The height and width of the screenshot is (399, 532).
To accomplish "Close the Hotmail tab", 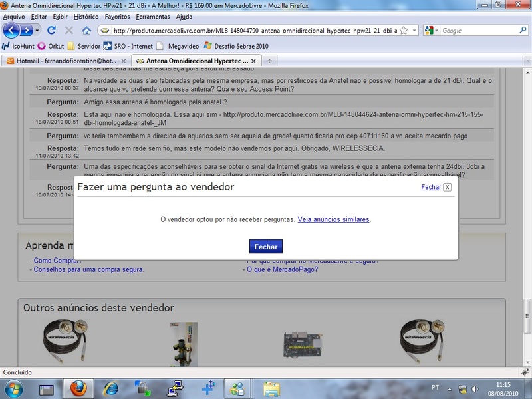I will [x=124, y=61].
